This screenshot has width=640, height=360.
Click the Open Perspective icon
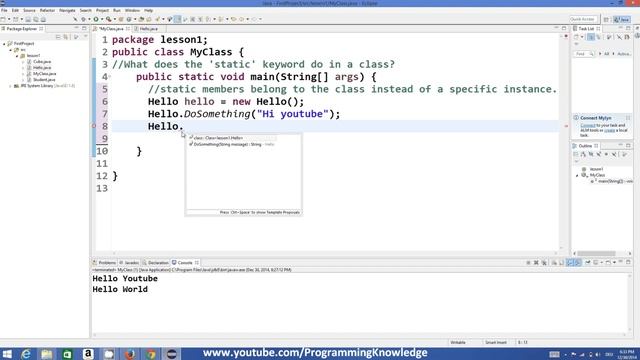pyautogui.click(x=606, y=19)
